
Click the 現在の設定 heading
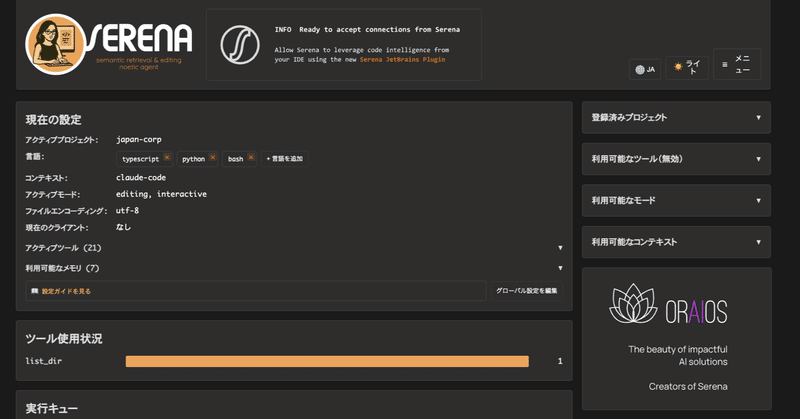[x=54, y=120]
